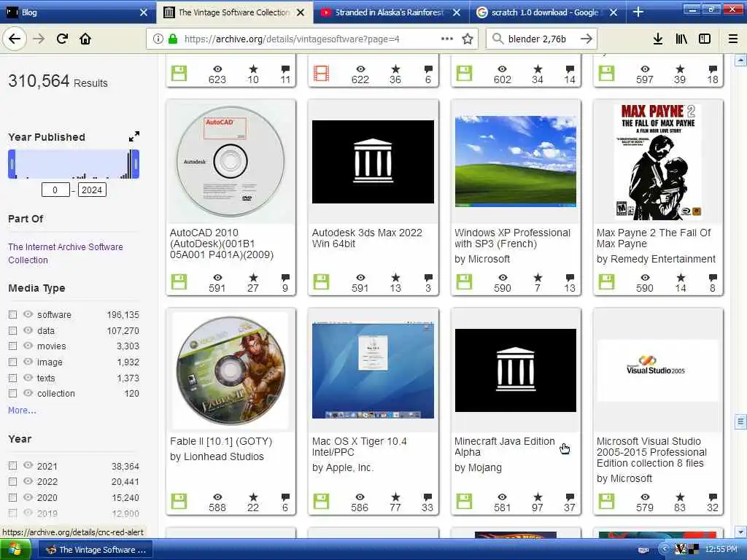Click floppy icon on AutoCAD 2010 card
The image size is (747, 560).
click(x=179, y=282)
